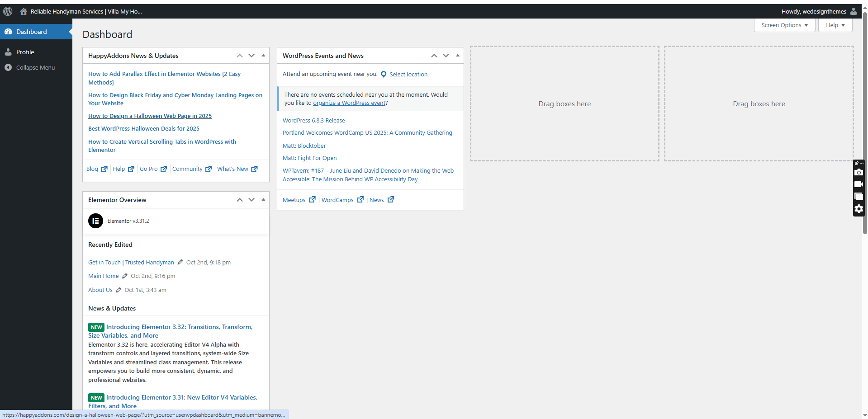Open the Profile menu item
Screen dimensions: 868x419
[x=25, y=52]
